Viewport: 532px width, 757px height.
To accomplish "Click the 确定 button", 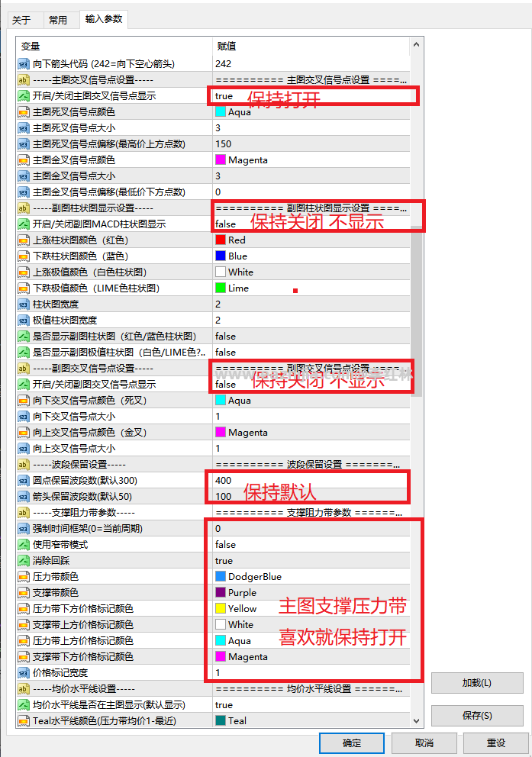I will [x=351, y=743].
